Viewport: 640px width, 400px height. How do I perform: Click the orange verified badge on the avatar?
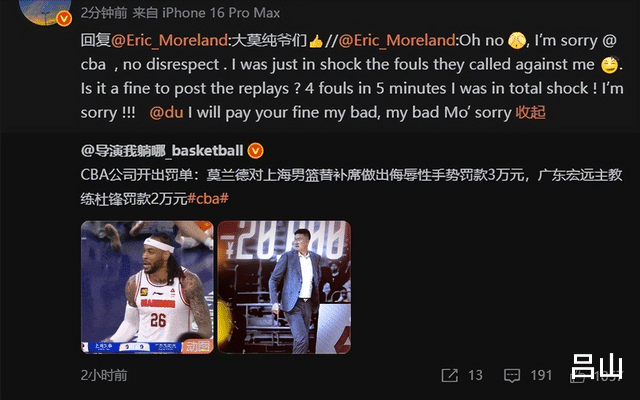click(64, 19)
